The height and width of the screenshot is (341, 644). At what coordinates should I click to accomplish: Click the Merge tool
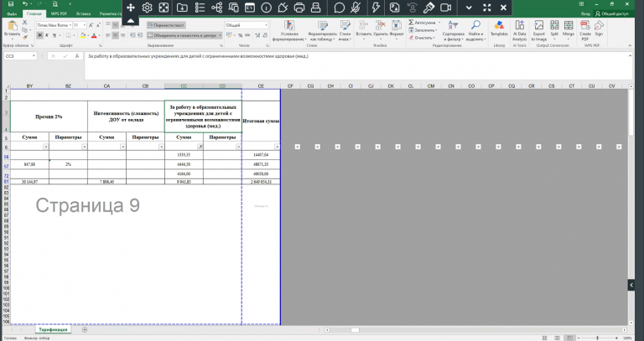(x=569, y=28)
